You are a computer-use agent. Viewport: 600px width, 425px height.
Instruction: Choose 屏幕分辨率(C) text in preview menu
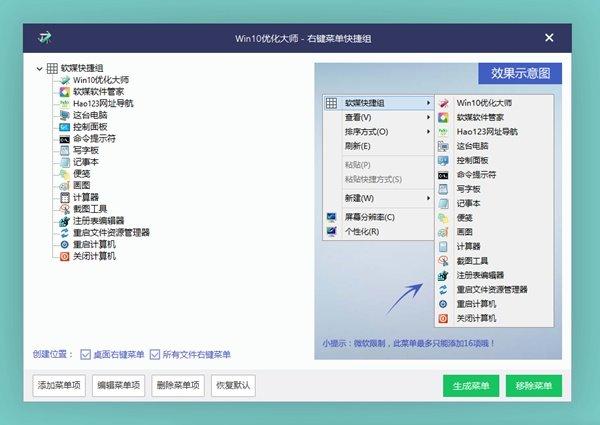coord(370,217)
